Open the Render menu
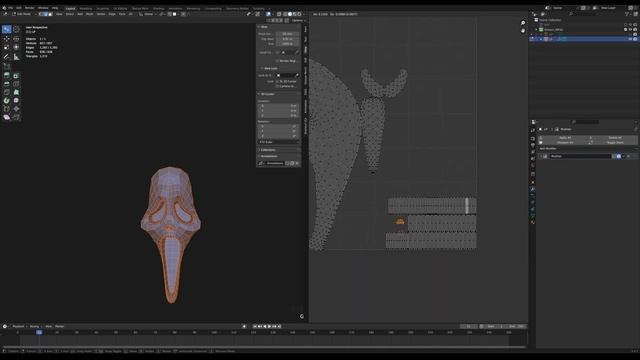This screenshot has height=360, width=640. [29, 8]
